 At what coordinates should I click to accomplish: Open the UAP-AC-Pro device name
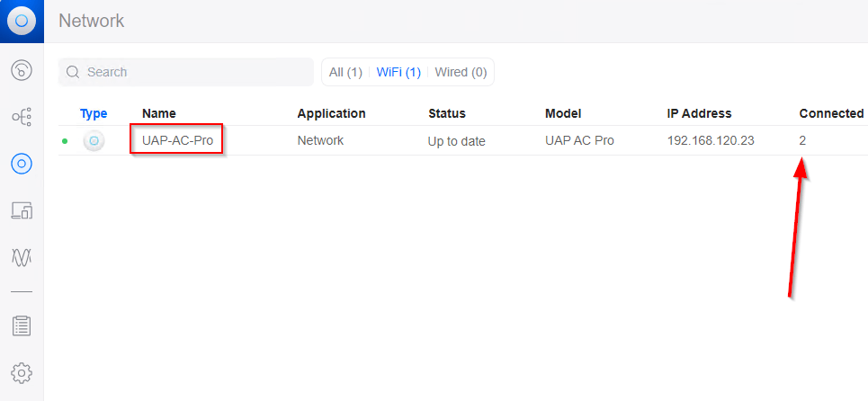click(x=177, y=140)
